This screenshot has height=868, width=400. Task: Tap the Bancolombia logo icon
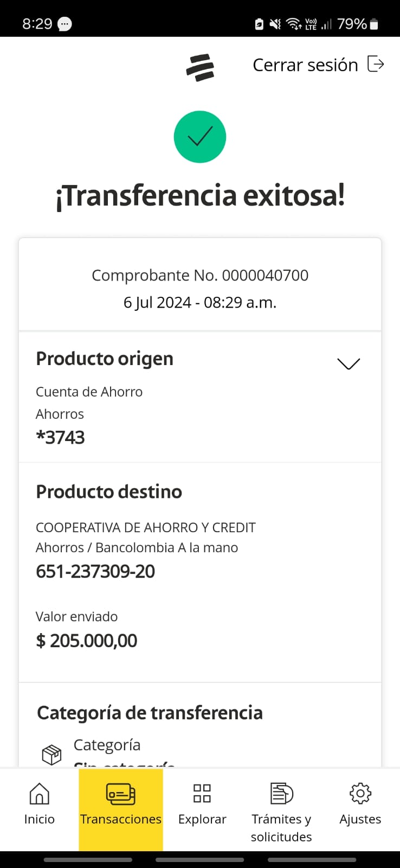[200, 67]
